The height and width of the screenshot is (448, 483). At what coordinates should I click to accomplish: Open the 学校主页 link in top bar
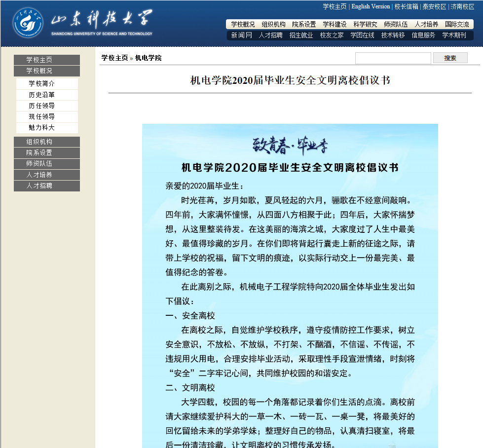coord(334,6)
